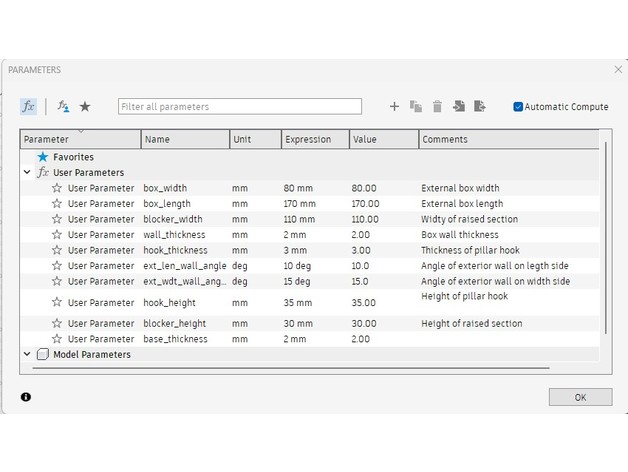Collapse the User Parameters group
This screenshot has width=628, height=472.
pyautogui.click(x=27, y=173)
